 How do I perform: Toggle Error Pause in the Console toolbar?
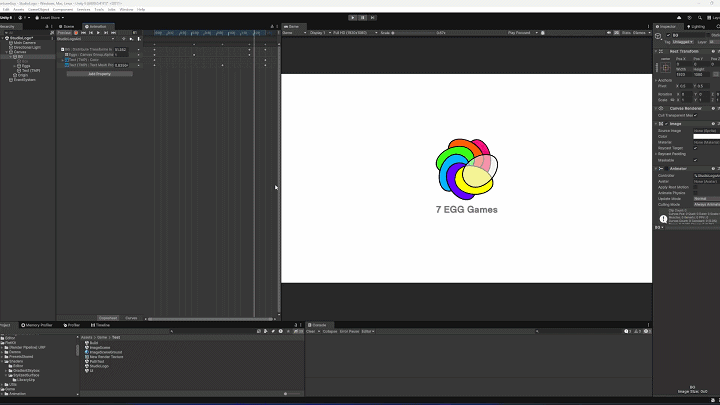pos(349,332)
